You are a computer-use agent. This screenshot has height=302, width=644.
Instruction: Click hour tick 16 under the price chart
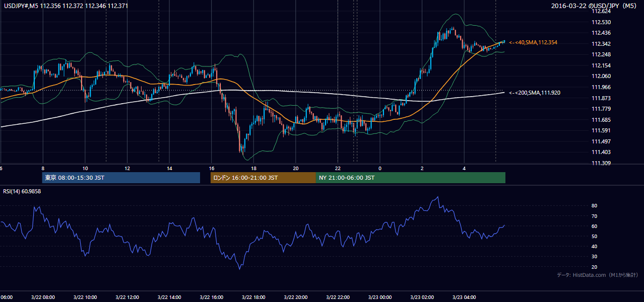pyautogui.click(x=212, y=169)
